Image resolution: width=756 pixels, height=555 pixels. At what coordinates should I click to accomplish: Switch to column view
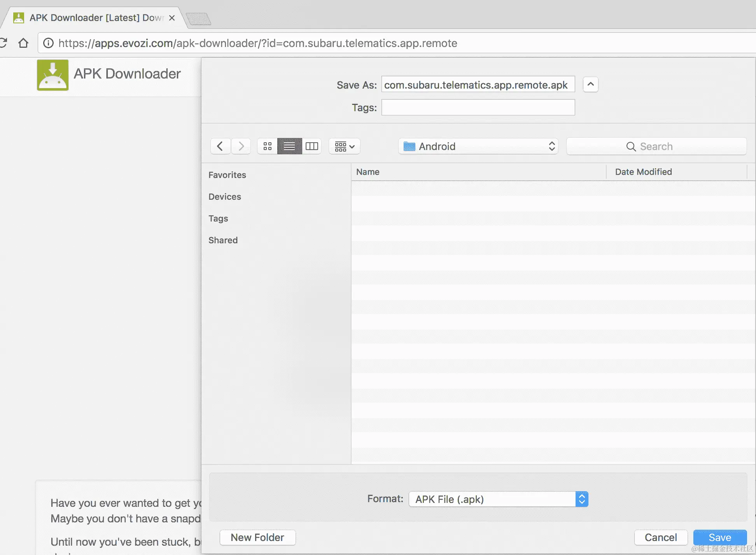coord(311,146)
